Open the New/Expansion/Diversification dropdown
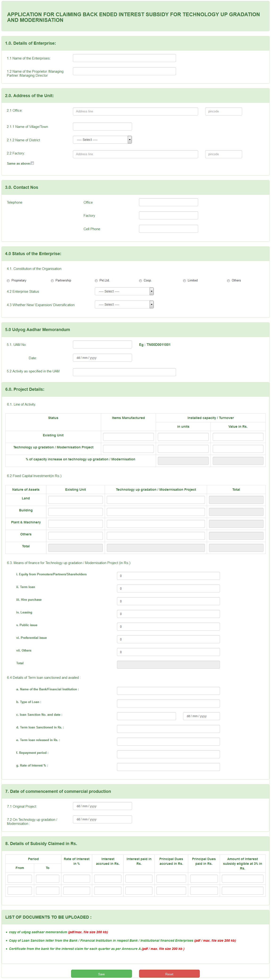272x980 pixels. coord(124,305)
